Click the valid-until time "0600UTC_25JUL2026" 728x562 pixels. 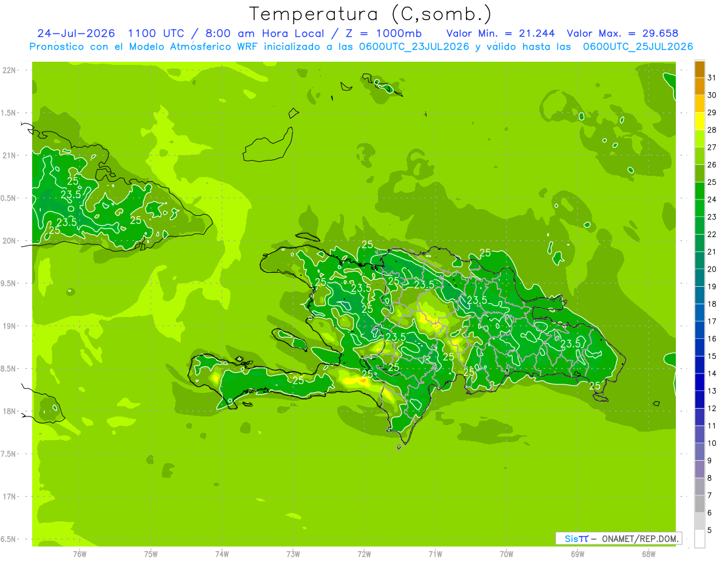pos(638,47)
